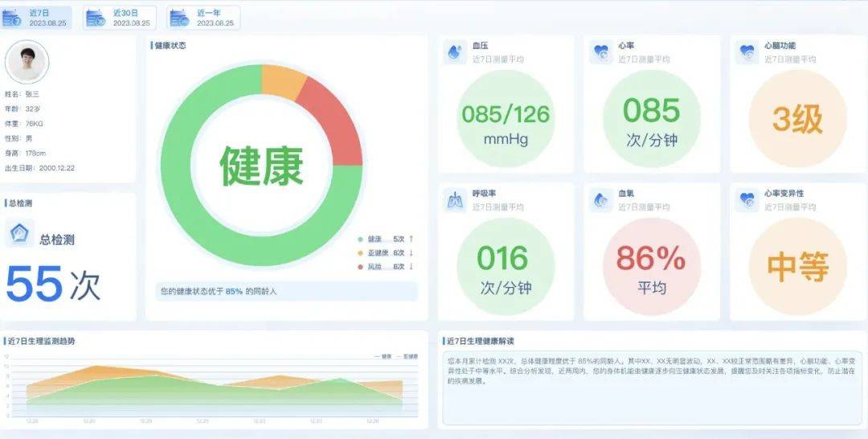The height and width of the screenshot is (439, 868).
Task: Toggle the yellow 亚健康 legend dot in donut legend
Action: click(360, 253)
